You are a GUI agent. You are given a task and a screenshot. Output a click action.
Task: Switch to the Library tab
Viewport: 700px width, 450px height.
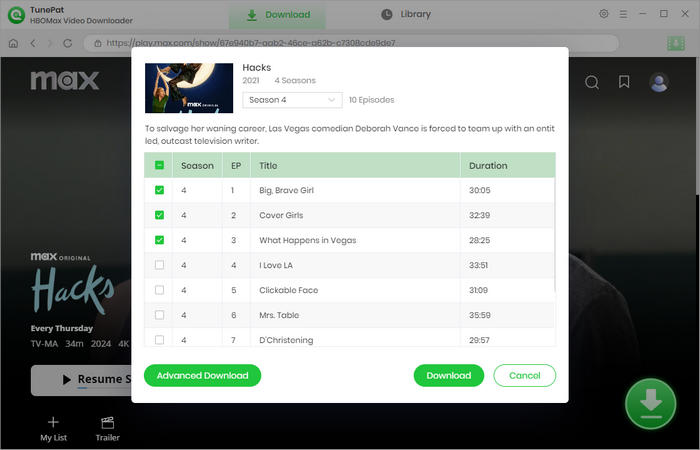click(x=406, y=14)
